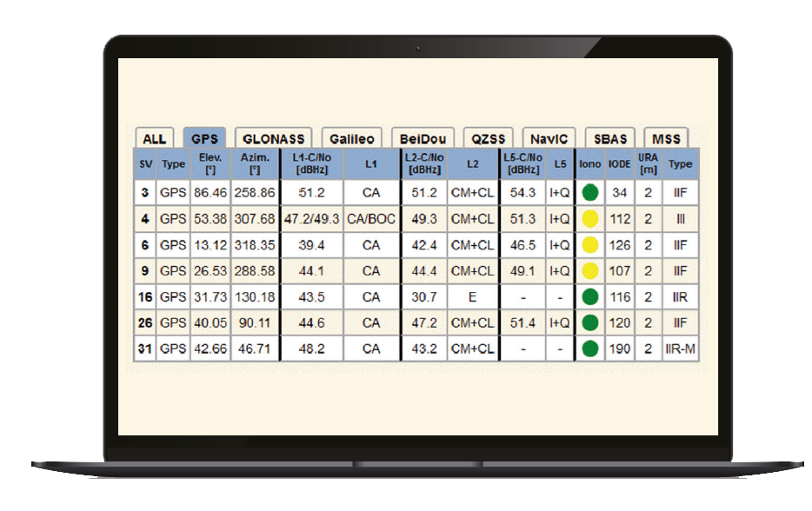Click the yellow Iono indicator for SV 6
Screen dimensions: 812x511
[589, 245]
